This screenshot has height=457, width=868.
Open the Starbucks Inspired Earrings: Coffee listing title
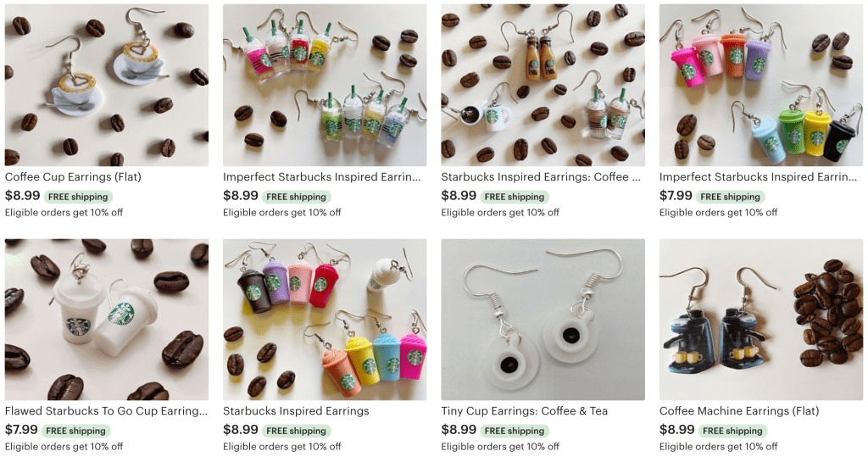point(541,177)
